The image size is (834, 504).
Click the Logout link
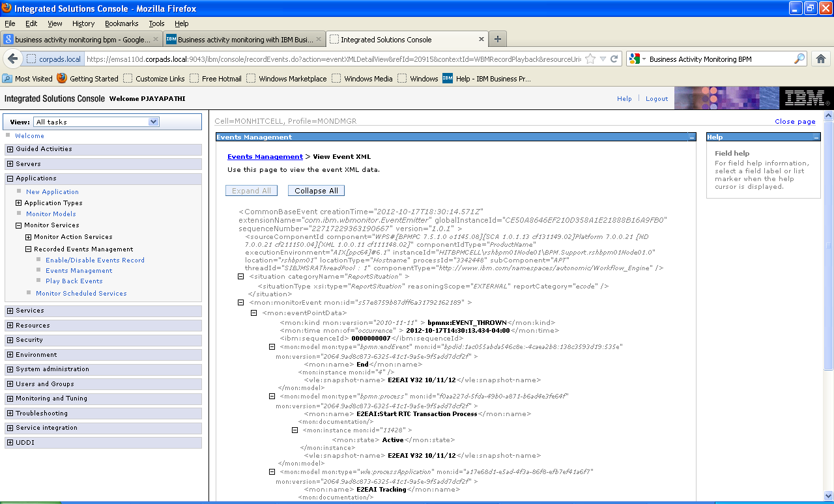(657, 99)
